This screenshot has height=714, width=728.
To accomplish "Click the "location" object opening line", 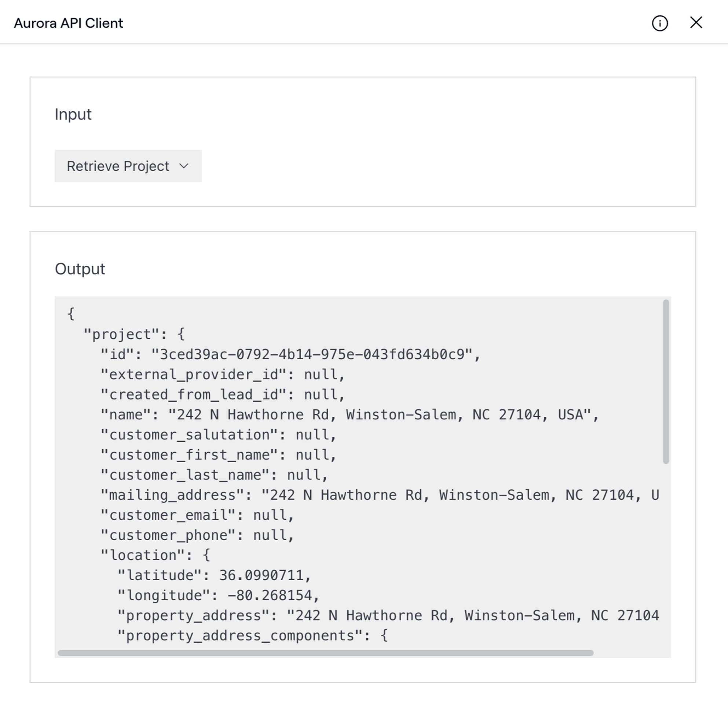I will click(156, 555).
